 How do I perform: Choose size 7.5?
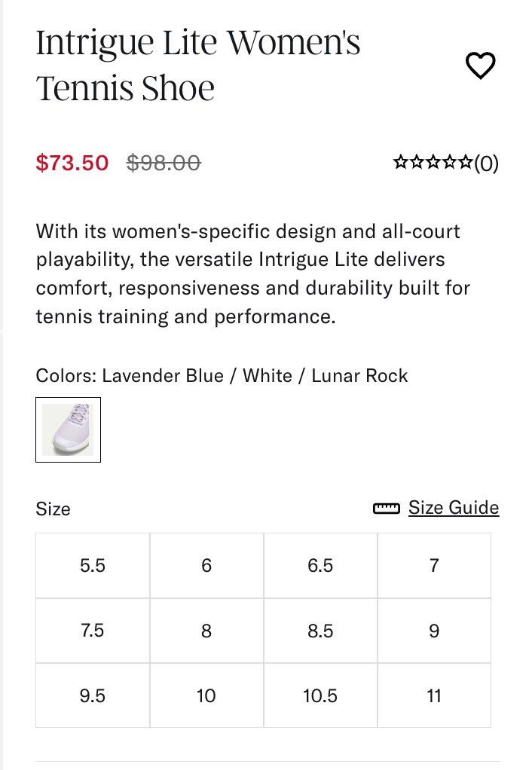93,631
